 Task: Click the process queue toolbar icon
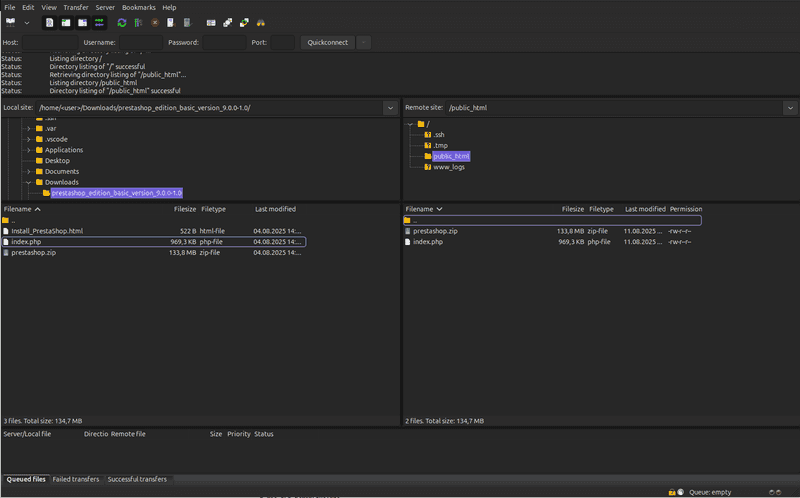click(x=139, y=22)
